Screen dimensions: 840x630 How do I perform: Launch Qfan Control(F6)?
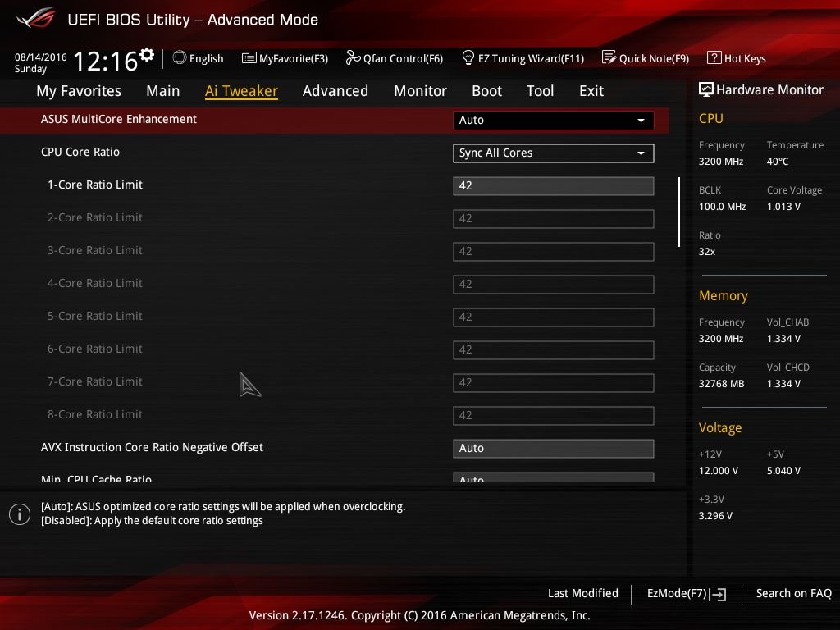(395, 58)
